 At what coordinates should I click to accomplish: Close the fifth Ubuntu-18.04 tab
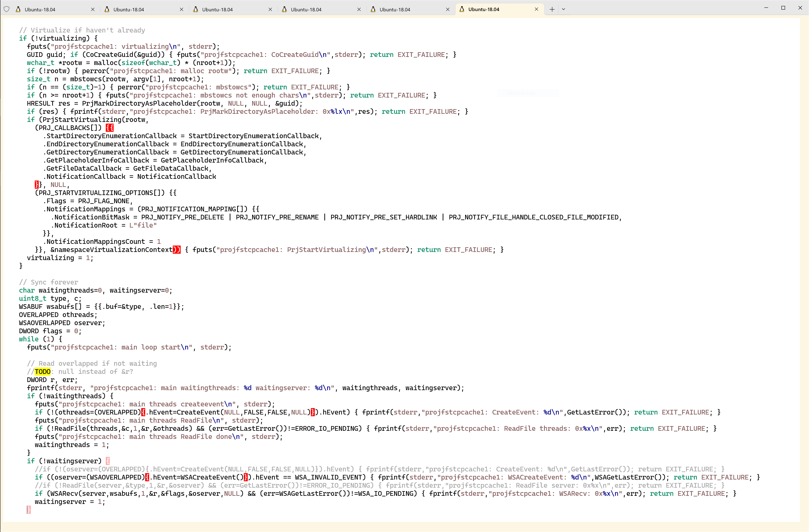click(448, 10)
